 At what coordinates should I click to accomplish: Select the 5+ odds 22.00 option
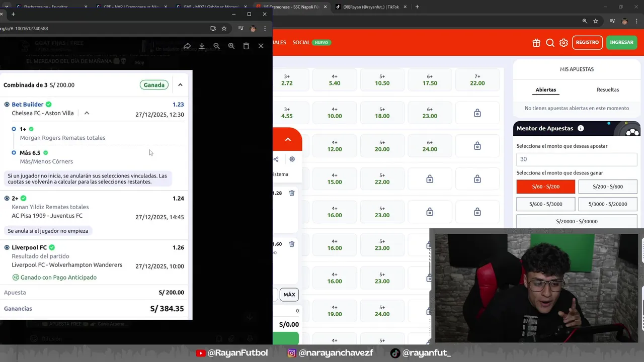pos(382,178)
